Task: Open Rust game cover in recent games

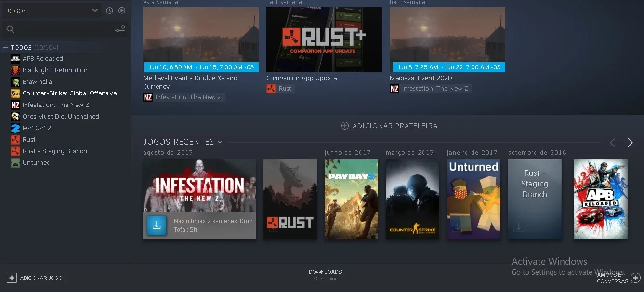Action: pos(290,199)
